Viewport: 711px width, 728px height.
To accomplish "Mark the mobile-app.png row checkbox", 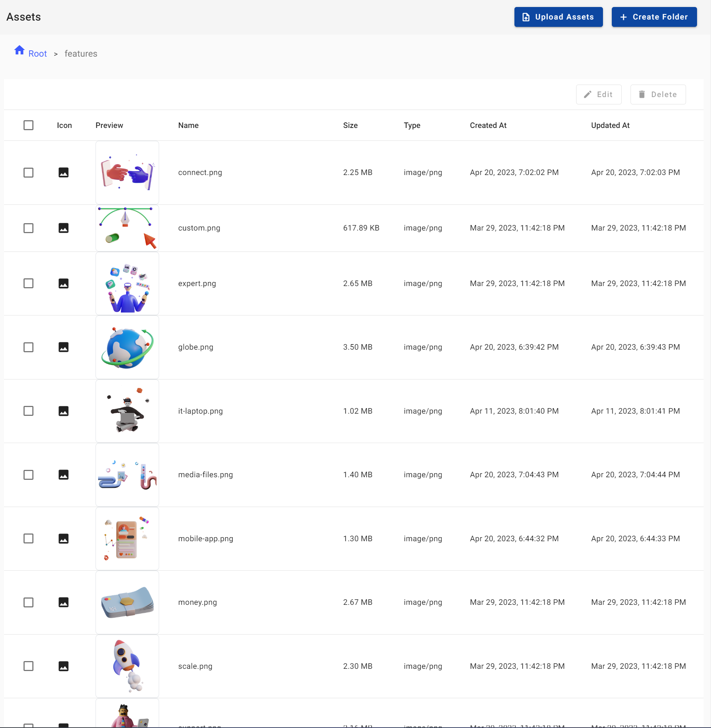I will [x=28, y=539].
